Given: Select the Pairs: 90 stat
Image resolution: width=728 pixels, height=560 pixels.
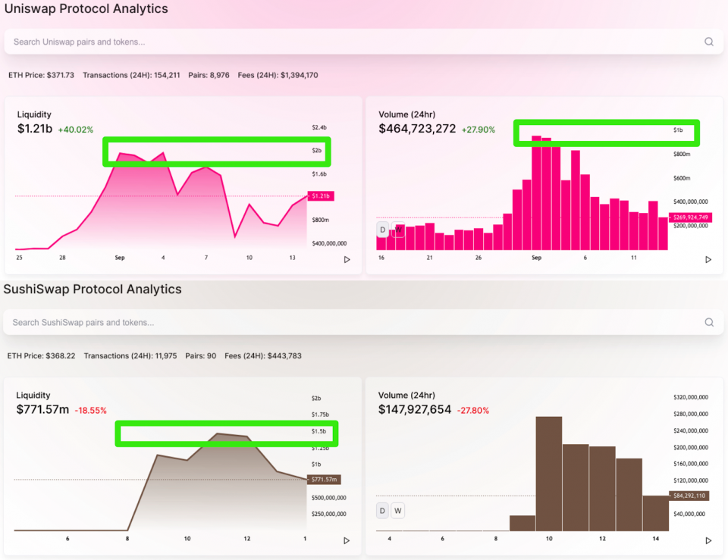Looking at the screenshot, I should (200, 356).
